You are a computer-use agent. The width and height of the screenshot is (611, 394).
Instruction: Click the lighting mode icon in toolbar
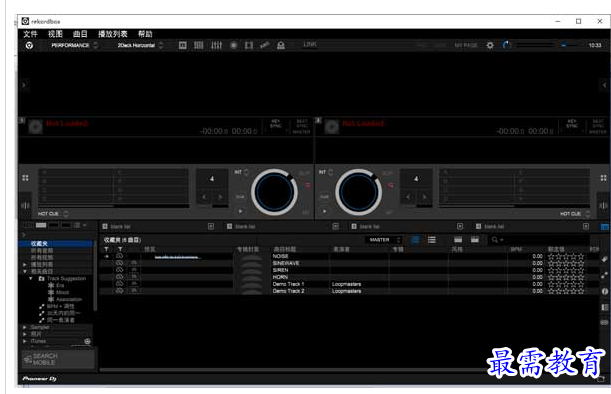point(265,45)
